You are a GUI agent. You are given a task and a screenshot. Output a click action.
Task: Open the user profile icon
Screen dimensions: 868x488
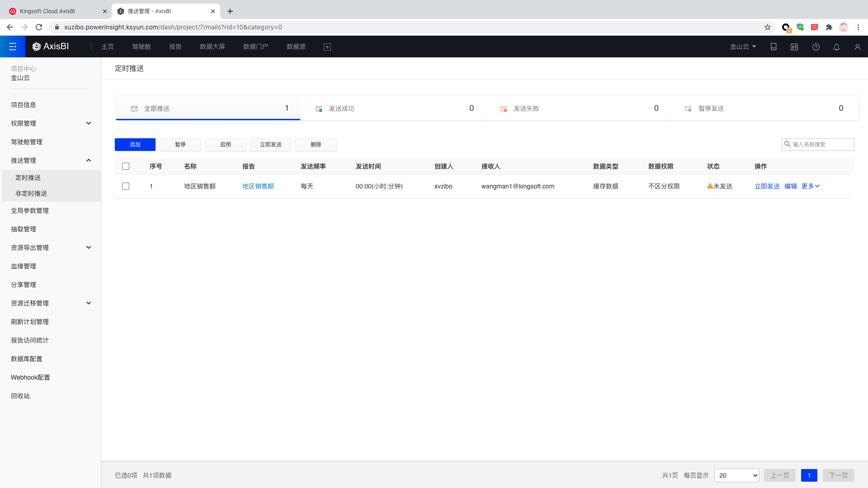point(858,47)
